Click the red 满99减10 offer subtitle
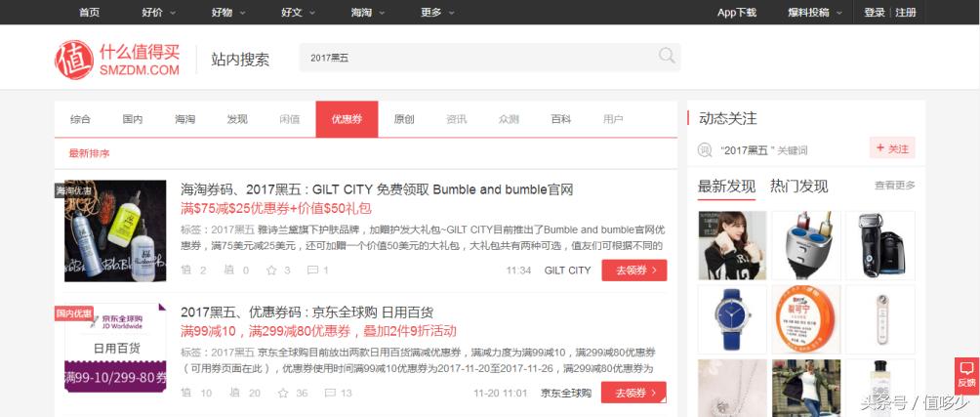Image resolution: width=980 pixels, height=417 pixels. click(319, 331)
